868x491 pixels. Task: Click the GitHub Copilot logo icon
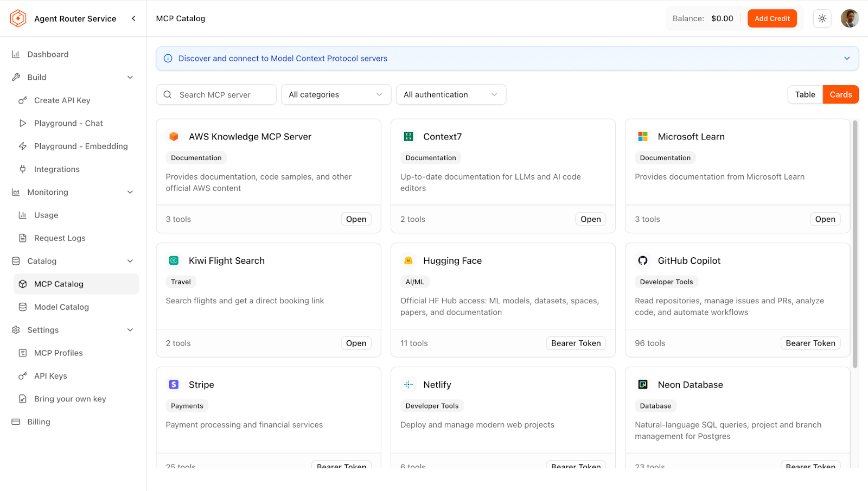643,260
